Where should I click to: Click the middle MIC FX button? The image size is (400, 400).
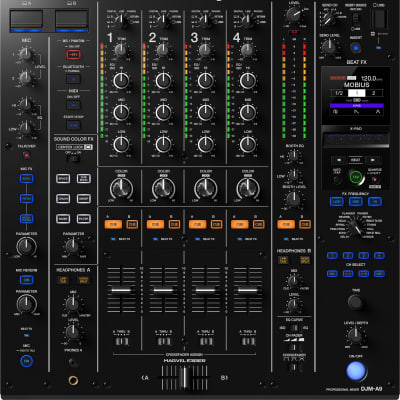pos(26,199)
